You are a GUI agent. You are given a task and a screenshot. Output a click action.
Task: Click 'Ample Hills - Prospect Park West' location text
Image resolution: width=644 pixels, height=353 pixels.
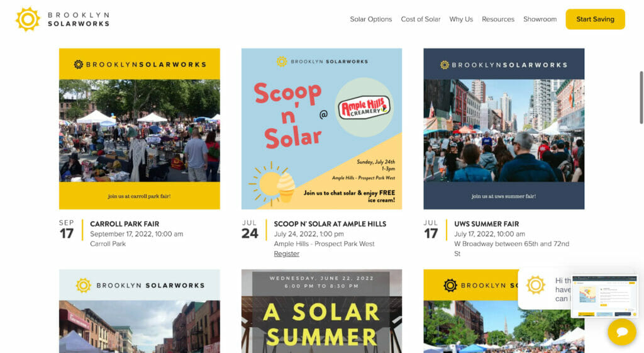coord(324,244)
